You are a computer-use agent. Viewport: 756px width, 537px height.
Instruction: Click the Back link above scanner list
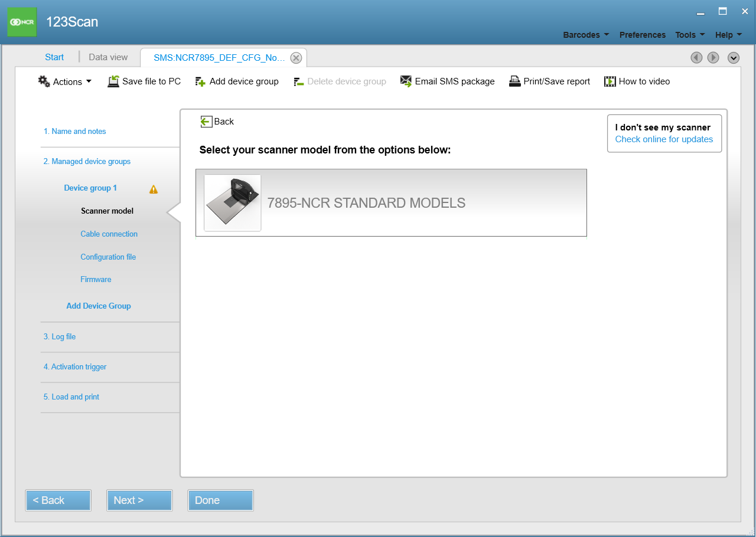(224, 122)
